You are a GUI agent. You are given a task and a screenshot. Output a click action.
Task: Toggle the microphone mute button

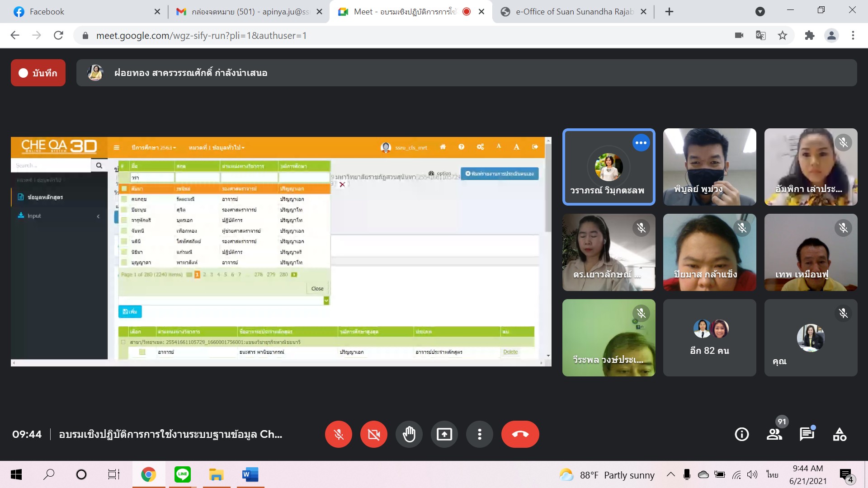click(339, 434)
